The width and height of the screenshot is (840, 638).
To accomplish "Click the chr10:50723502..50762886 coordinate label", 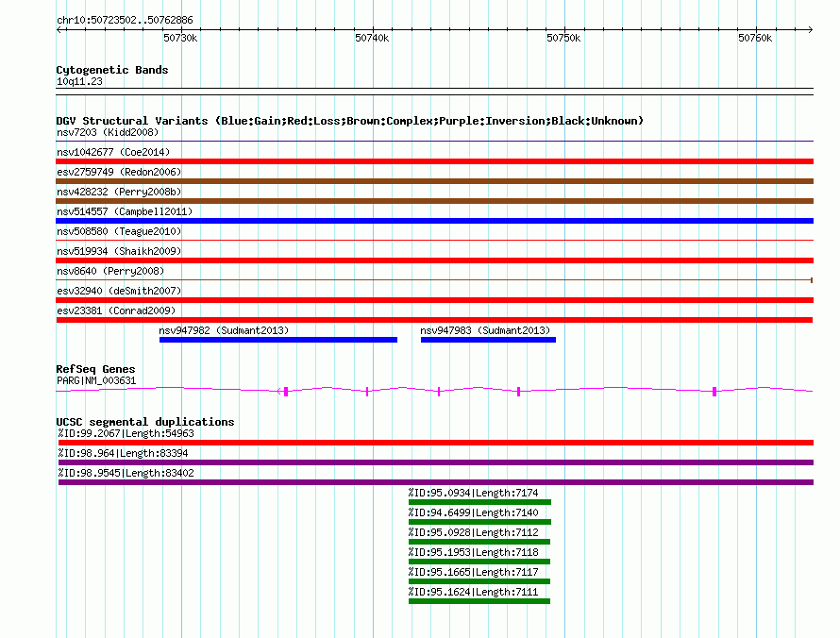I will point(125,21).
